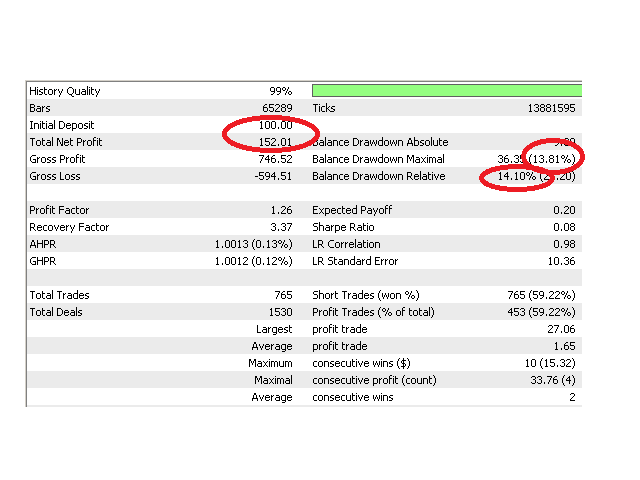640x480 pixels.
Task: Select the Profit Factor value 1.26
Action: [x=281, y=210]
